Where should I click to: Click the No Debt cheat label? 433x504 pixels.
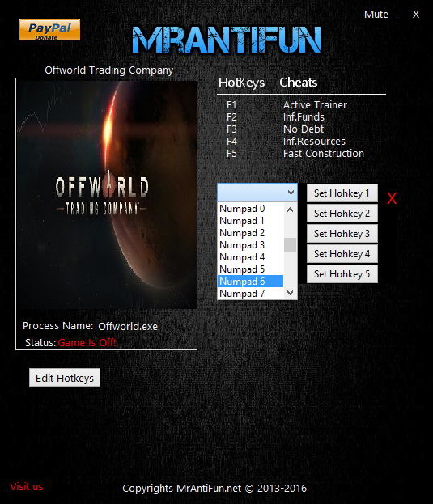304,129
